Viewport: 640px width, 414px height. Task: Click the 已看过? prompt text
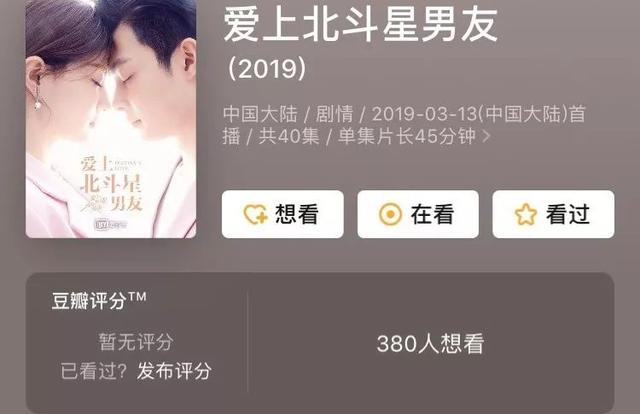tap(94, 371)
